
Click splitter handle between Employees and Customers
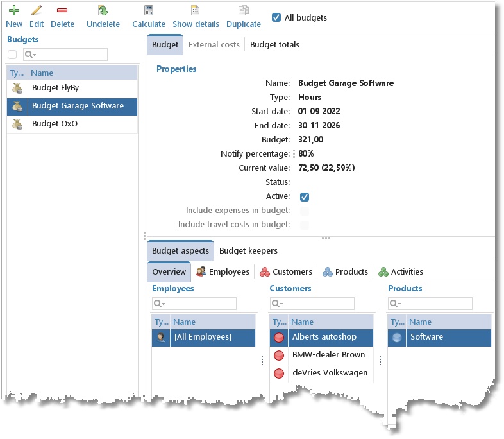pyautogui.click(x=262, y=361)
